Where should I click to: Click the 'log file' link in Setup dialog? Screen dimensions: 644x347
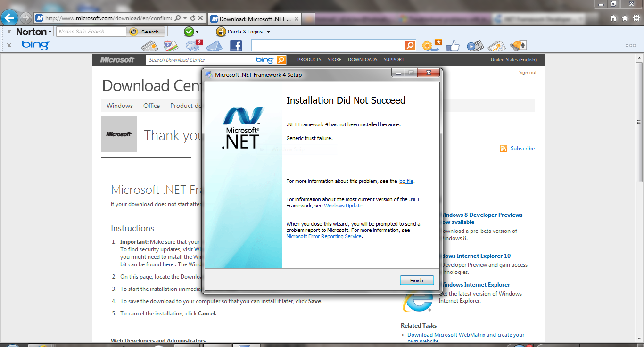(x=406, y=181)
